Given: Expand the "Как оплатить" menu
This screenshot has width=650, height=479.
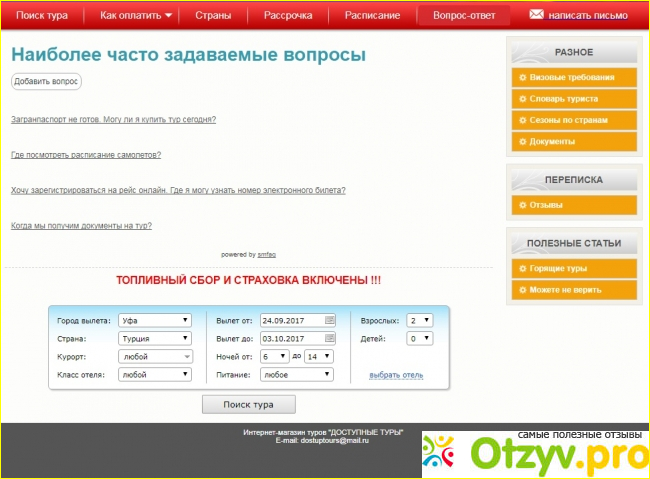Looking at the screenshot, I should (x=136, y=16).
